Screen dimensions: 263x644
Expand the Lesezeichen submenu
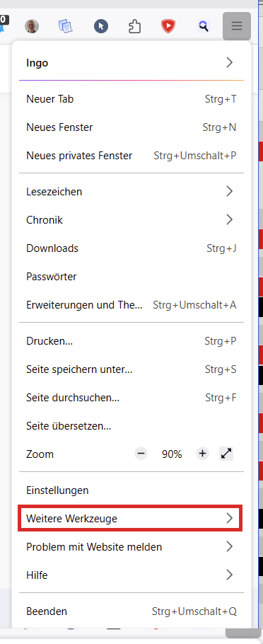[x=131, y=191]
